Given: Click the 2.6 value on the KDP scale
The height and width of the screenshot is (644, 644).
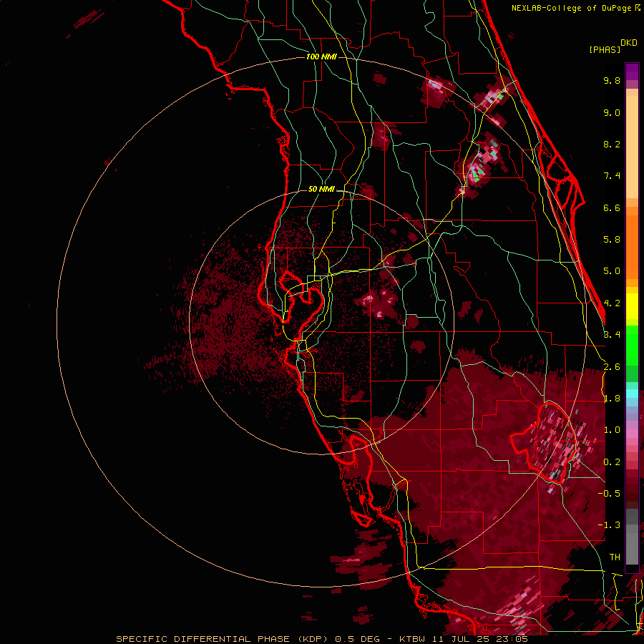Looking at the screenshot, I should 612,367.
